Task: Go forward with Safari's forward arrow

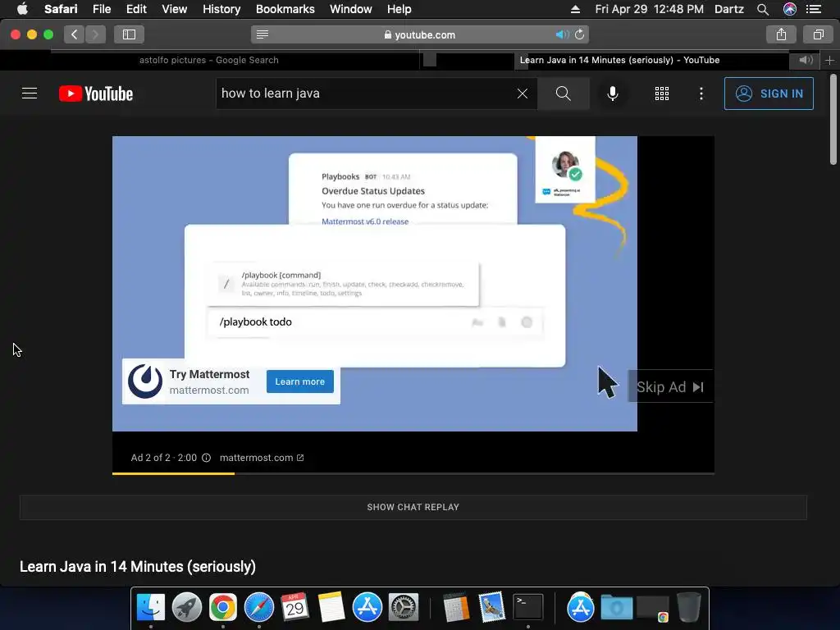Action: (95, 34)
